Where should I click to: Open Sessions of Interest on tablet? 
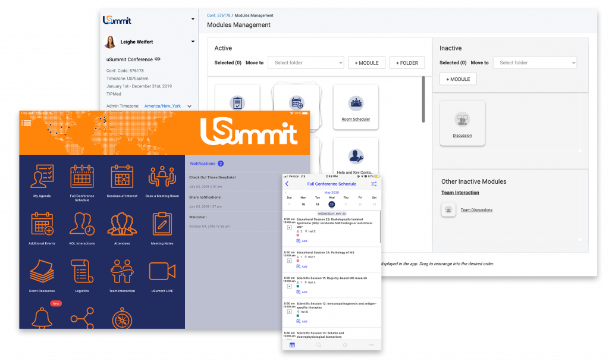122,181
